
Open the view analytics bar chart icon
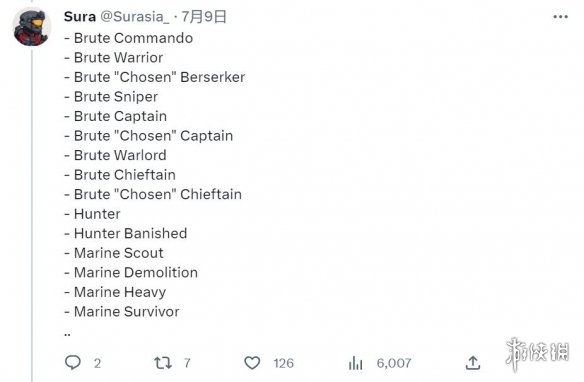(355, 363)
